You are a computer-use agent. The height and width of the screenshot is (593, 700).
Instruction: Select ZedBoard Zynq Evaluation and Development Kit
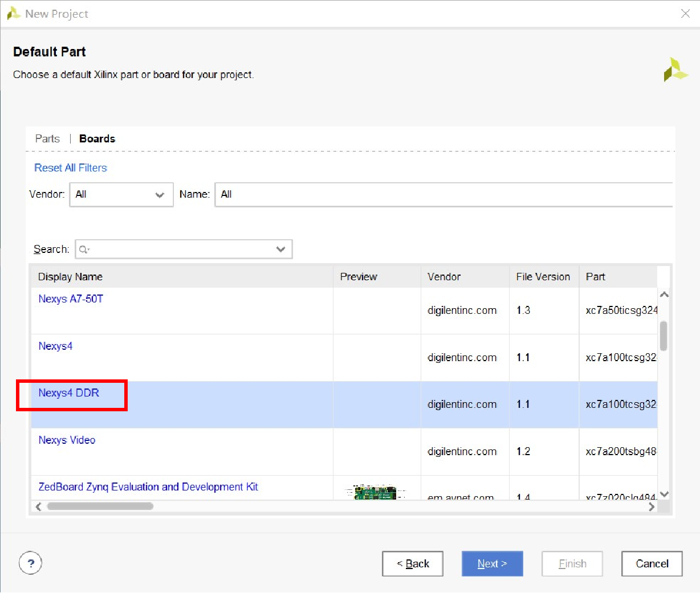[x=148, y=486]
